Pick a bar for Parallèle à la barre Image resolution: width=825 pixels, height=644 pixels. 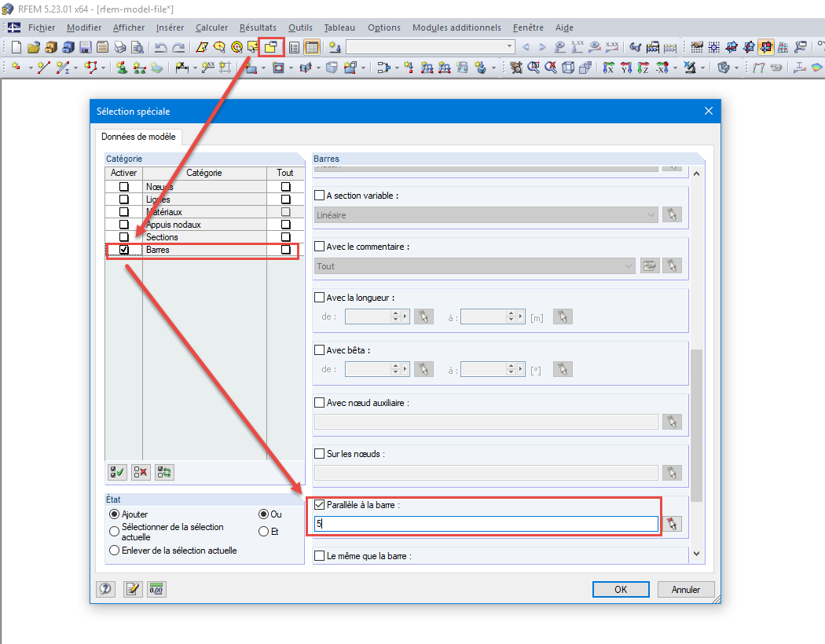(672, 524)
